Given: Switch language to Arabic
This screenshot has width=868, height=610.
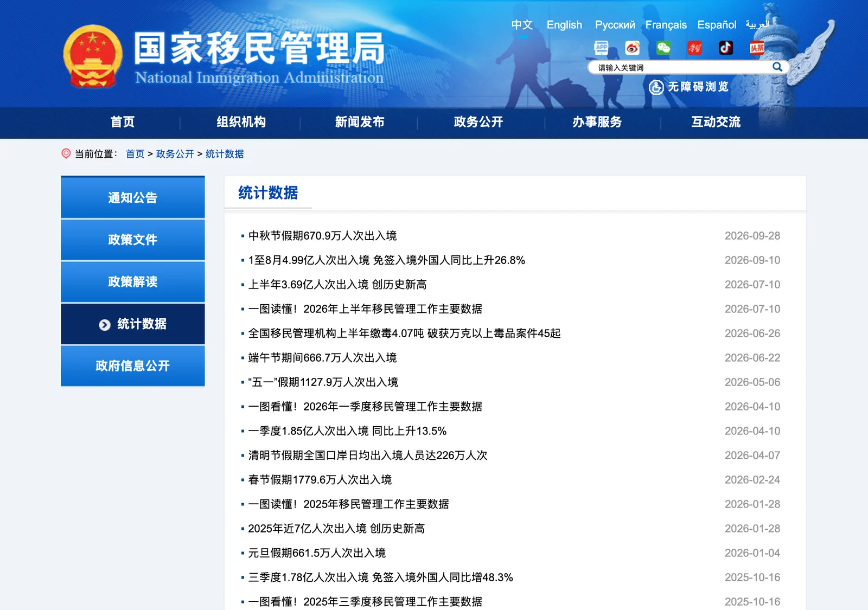Looking at the screenshot, I should click(757, 25).
